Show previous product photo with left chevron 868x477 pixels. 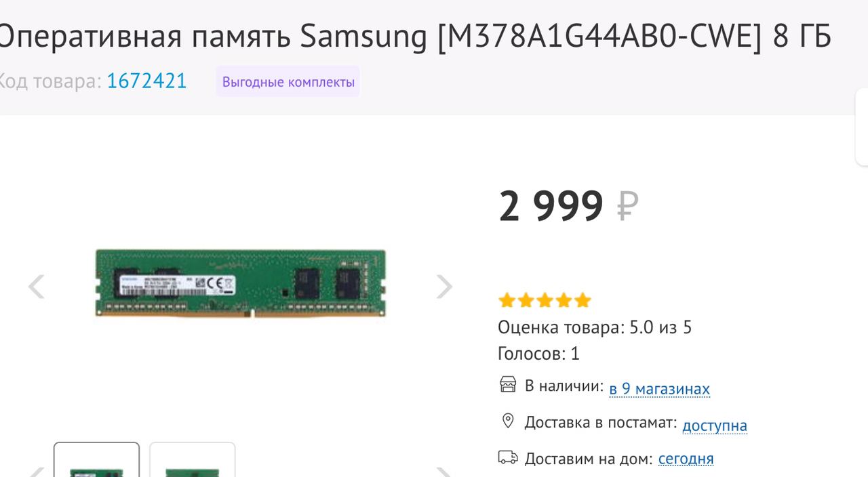click(36, 287)
